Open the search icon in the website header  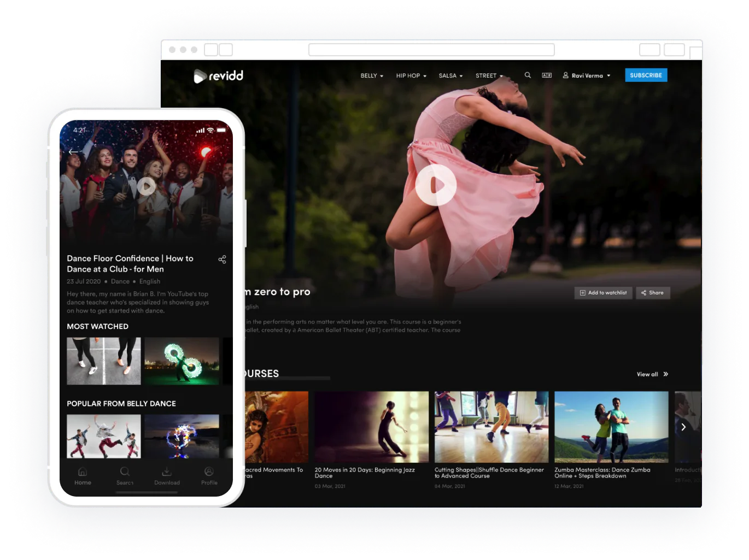pos(528,75)
